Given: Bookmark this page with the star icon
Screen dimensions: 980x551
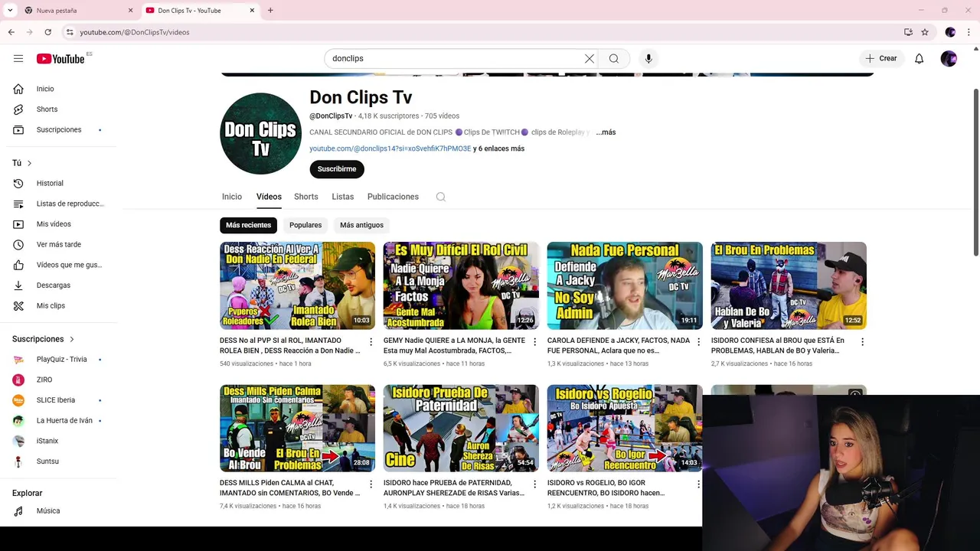Looking at the screenshot, I should [925, 32].
